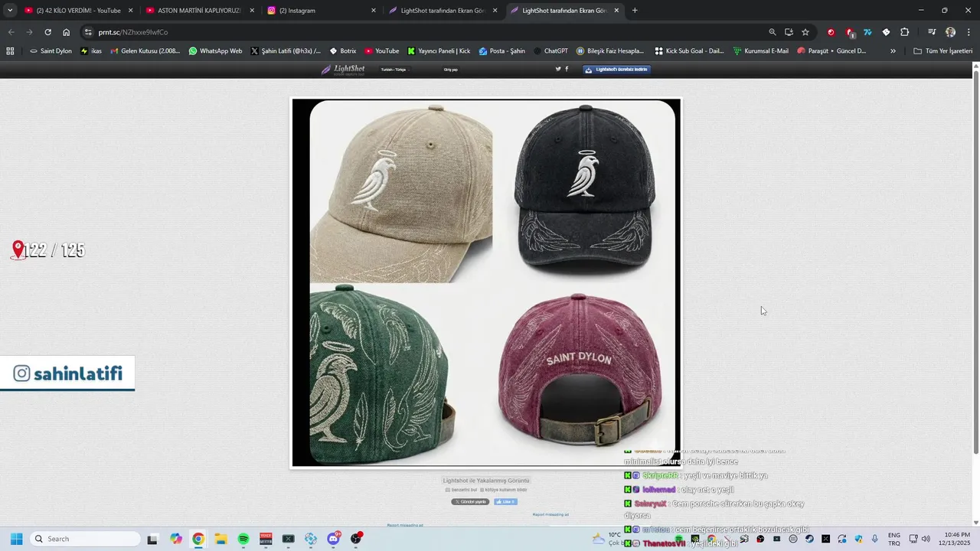Open the Kick Sub Goal bookmark
The image size is (980, 551).
coord(690,51)
